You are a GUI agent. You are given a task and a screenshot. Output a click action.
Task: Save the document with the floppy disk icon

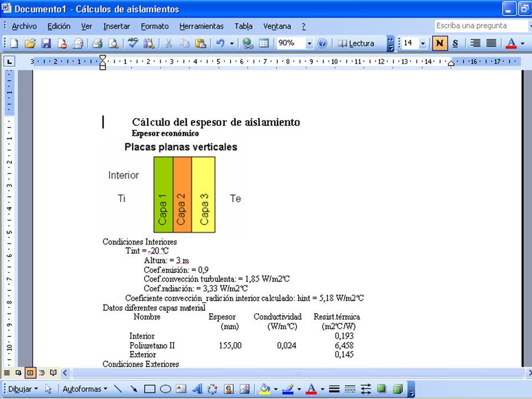(46, 43)
